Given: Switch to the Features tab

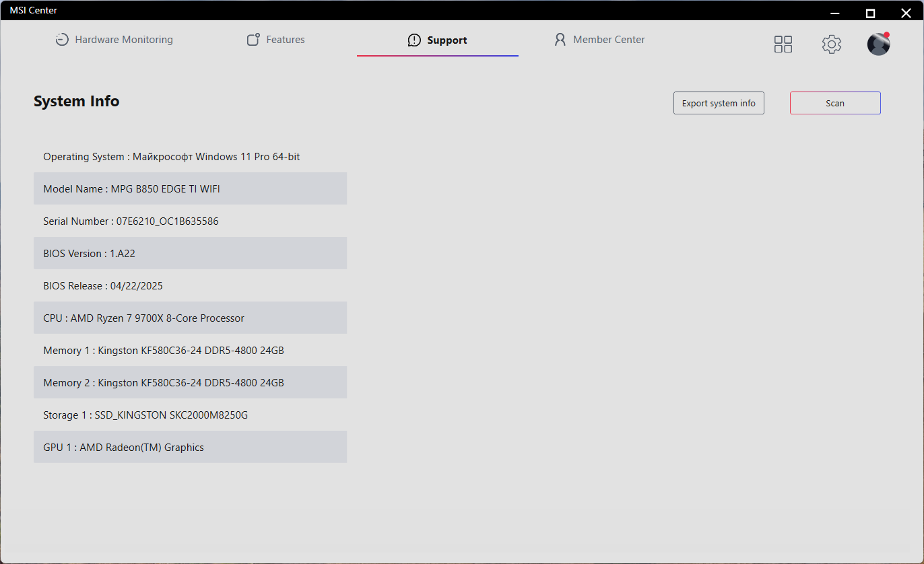Looking at the screenshot, I should (275, 40).
